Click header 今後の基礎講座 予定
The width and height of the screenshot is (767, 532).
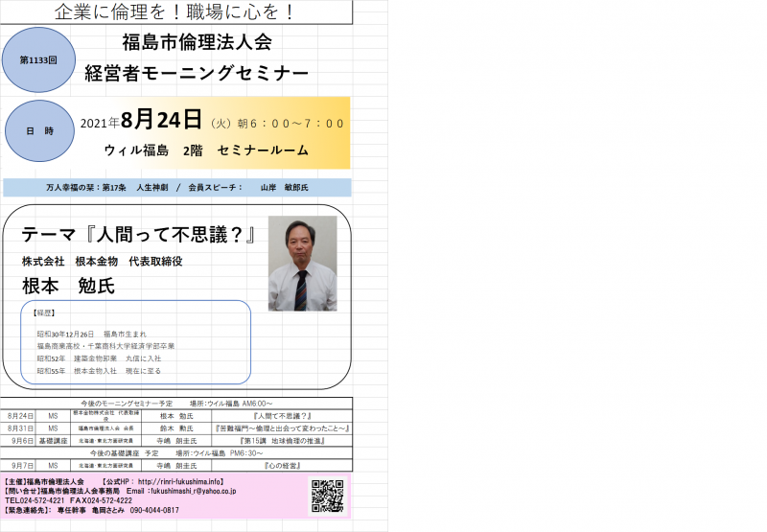[125, 453]
